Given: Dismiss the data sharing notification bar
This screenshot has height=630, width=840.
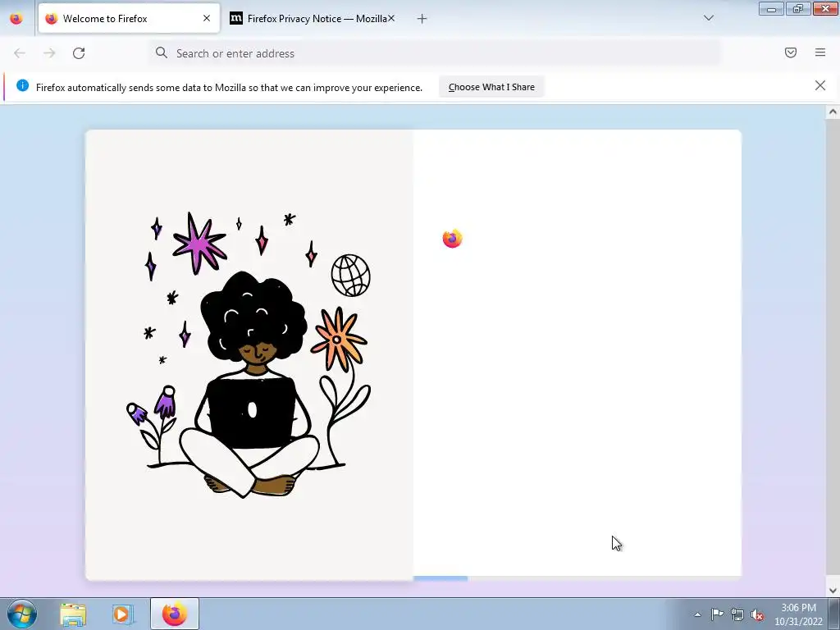Looking at the screenshot, I should pos(819,85).
